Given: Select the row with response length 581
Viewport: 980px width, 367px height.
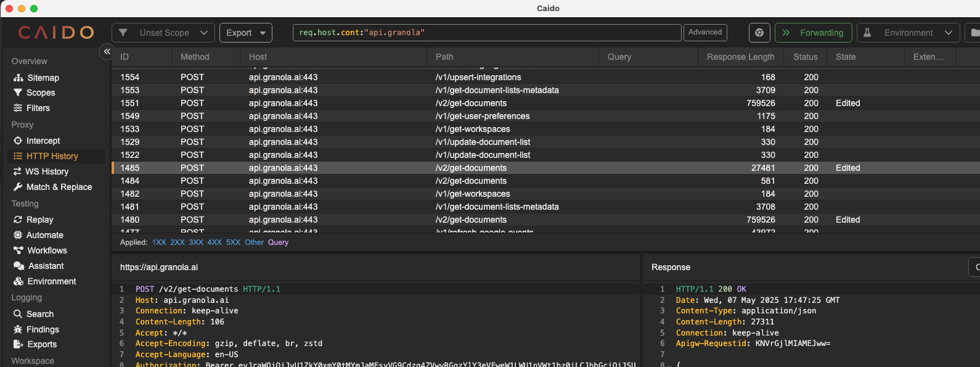Looking at the screenshot, I should pos(545,181).
